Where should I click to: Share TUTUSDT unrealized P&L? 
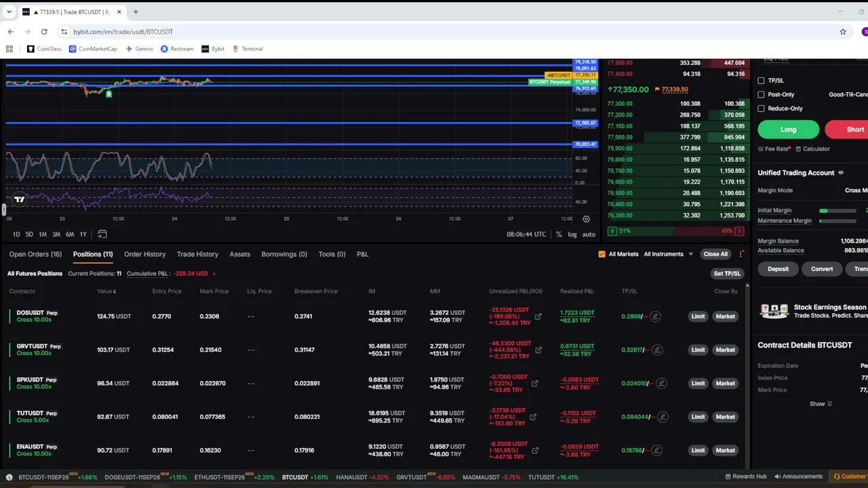coord(533,417)
